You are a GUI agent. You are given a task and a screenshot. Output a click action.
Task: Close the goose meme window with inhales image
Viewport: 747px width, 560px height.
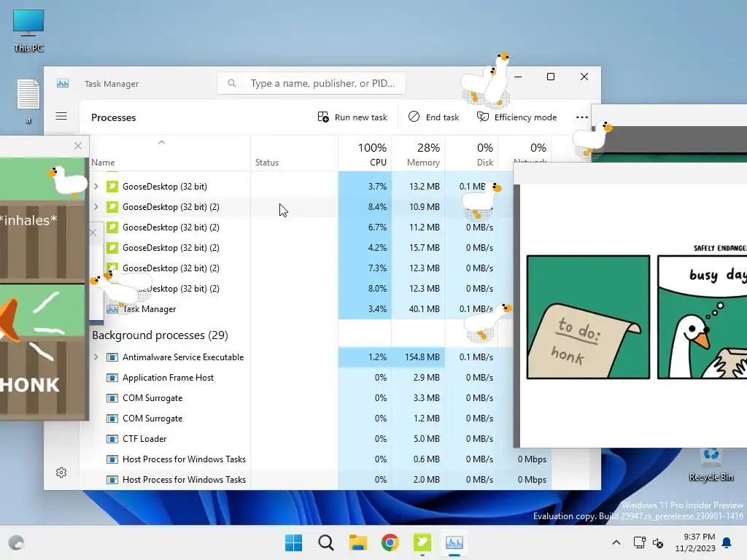pyautogui.click(x=78, y=146)
